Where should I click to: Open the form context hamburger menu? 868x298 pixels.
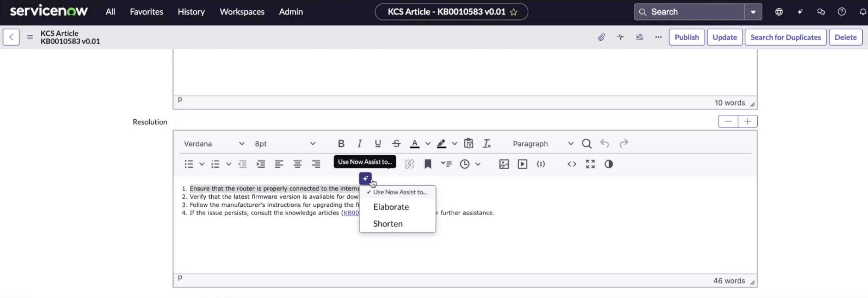coord(30,37)
